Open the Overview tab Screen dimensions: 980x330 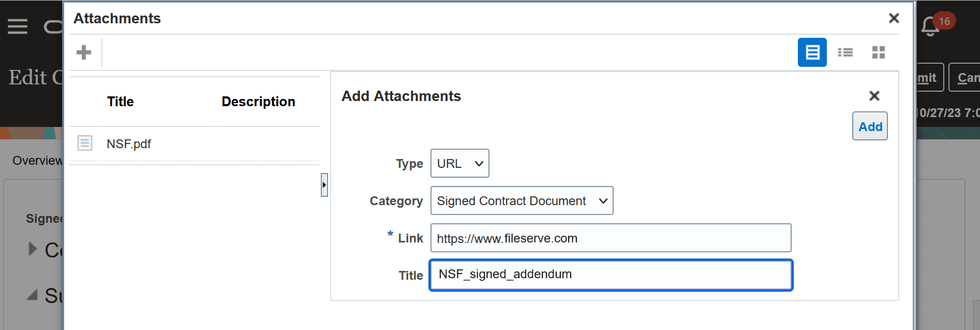tap(37, 161)
